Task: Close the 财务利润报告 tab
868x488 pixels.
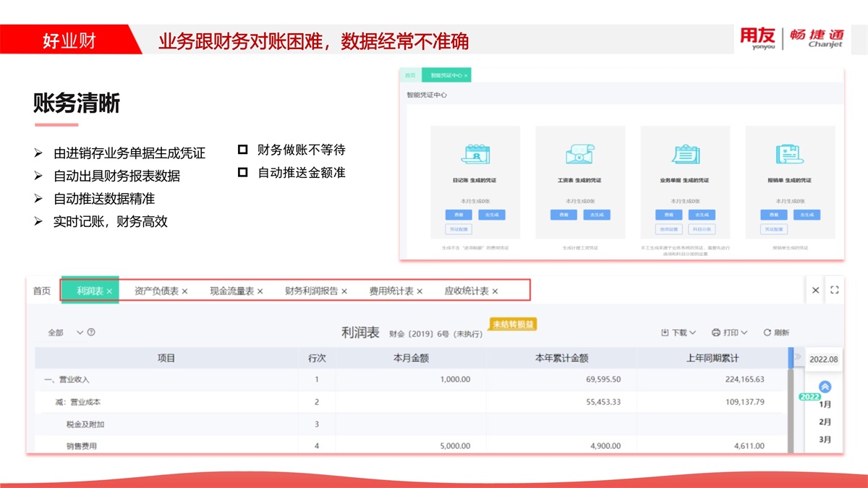Action: [x=344, y=291]
